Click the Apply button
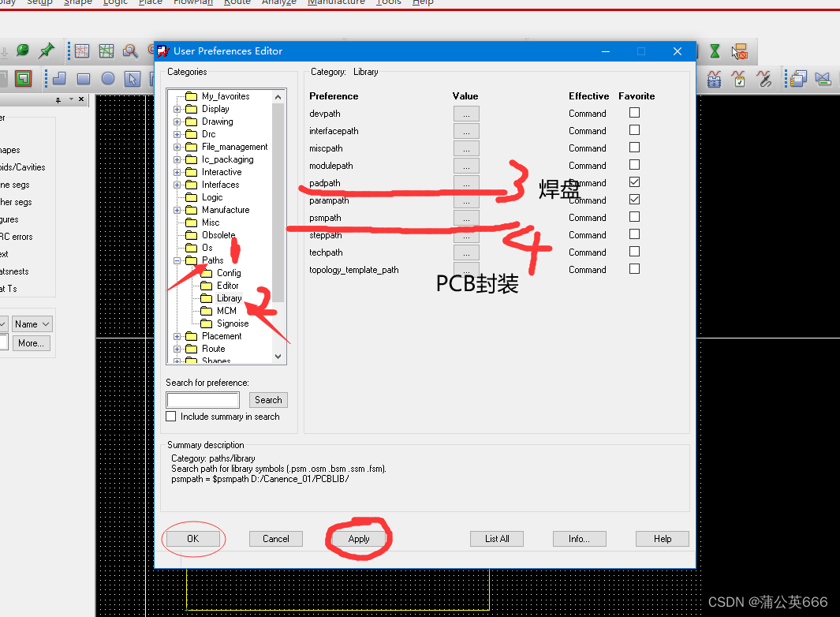 359,539
